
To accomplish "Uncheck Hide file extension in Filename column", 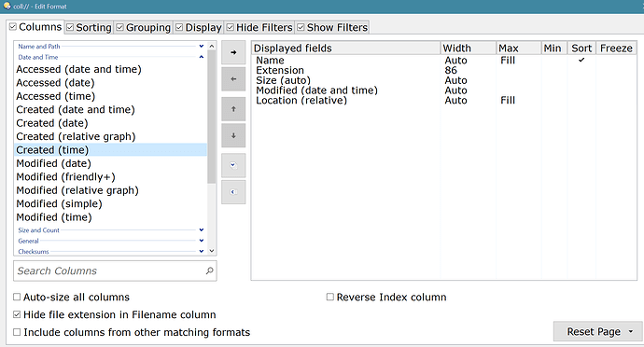I will (x=17, y=314).
